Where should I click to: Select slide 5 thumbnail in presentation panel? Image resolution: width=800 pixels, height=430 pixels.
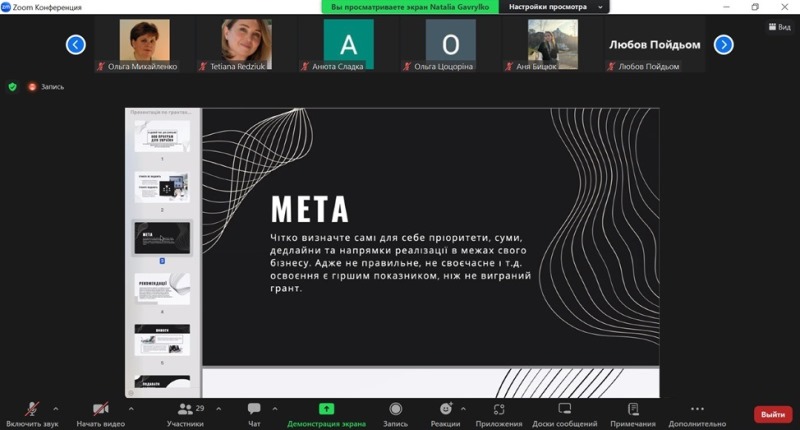point(162,340)
